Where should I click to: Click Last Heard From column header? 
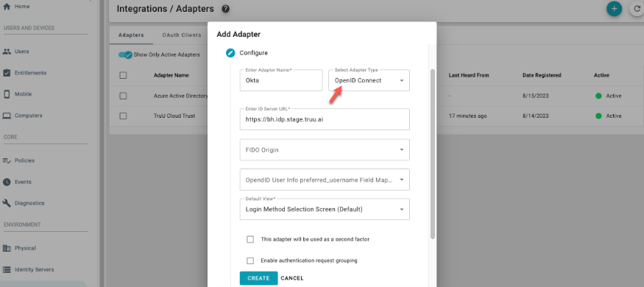(x=469, y=76)
